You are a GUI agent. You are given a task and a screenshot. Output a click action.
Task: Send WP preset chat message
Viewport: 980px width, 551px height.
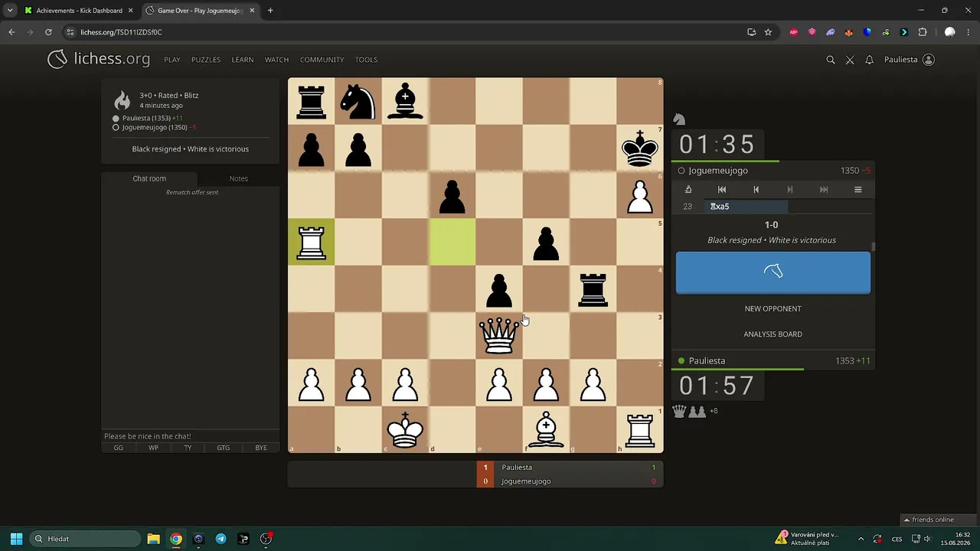[154, 448]
